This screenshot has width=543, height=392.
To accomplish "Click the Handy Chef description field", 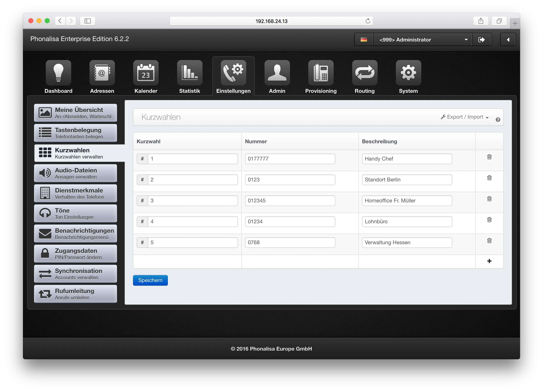I will (407, 159).
